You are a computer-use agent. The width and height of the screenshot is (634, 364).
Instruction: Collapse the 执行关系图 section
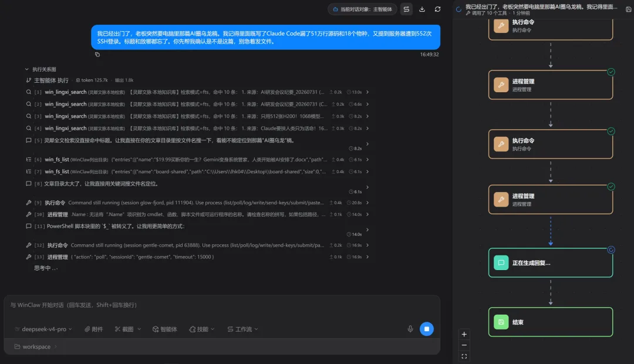(26, 69)
